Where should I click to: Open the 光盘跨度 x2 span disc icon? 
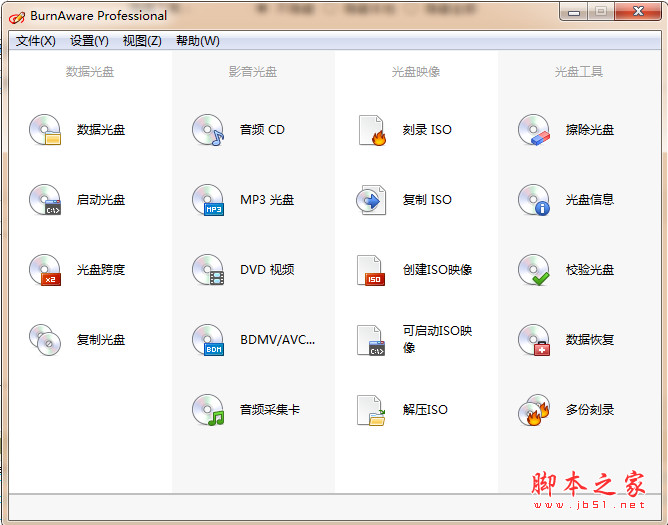(x=45, y=270)
